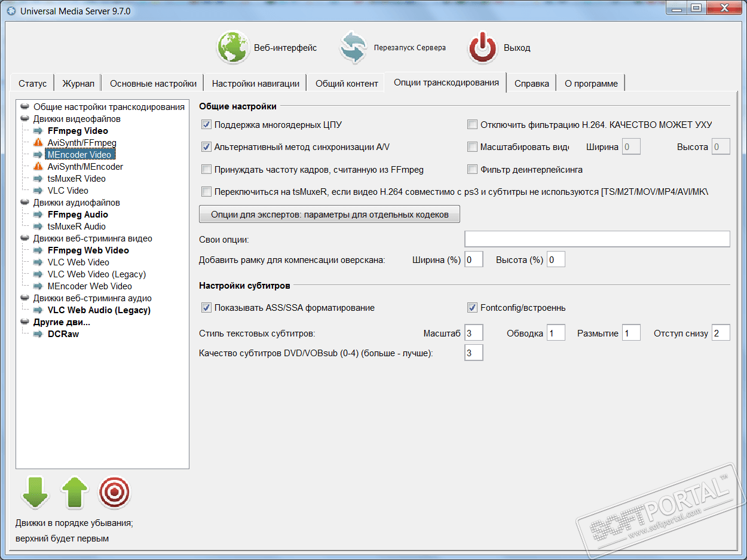Screen dimensions: 747x560
Task: Open the Справка tab
Action: (532, 84)
